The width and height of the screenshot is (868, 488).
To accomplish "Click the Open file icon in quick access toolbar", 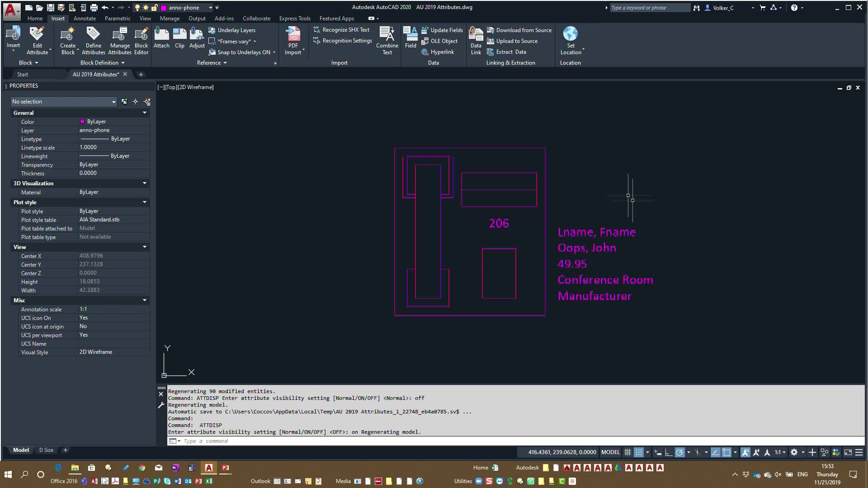I will (x=39, y=8).
